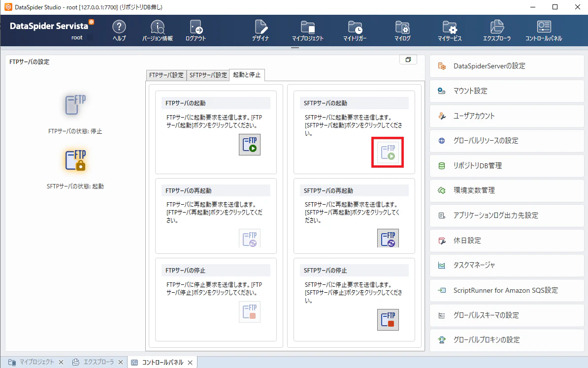
Task: Click the SFTPサーバ起動 start button icon
Action: 388,153
